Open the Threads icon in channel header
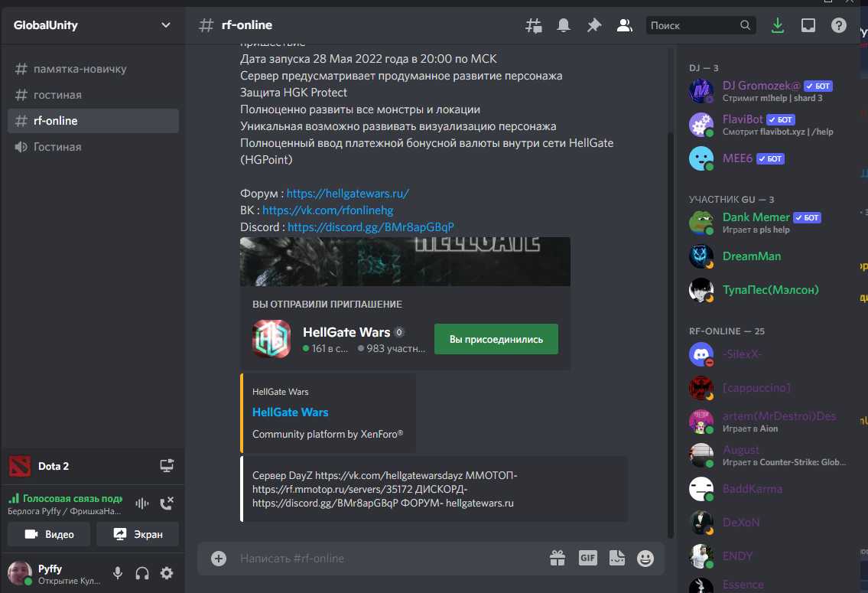Viewport: 868px width, 593px height. [534, 25]
